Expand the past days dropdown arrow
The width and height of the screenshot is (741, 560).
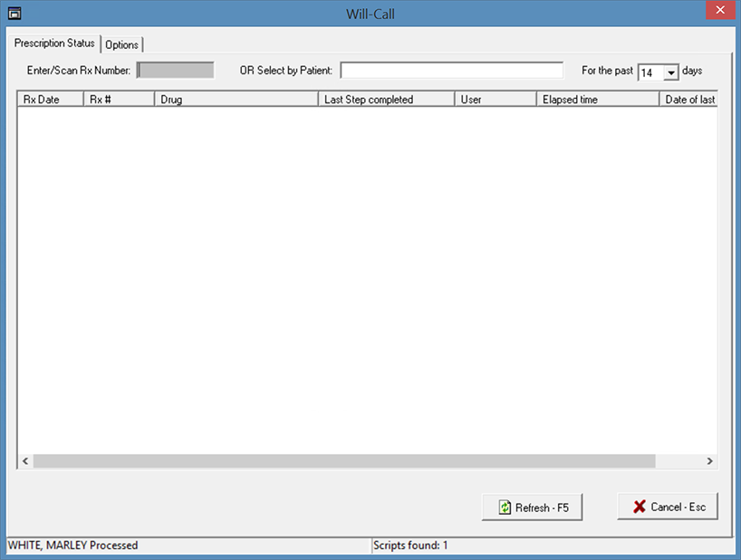[x=671, y=72]
